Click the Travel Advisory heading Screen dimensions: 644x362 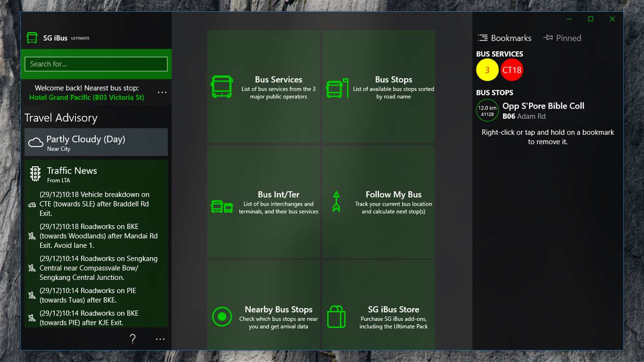pyautogui.click(x=61, y=118)
